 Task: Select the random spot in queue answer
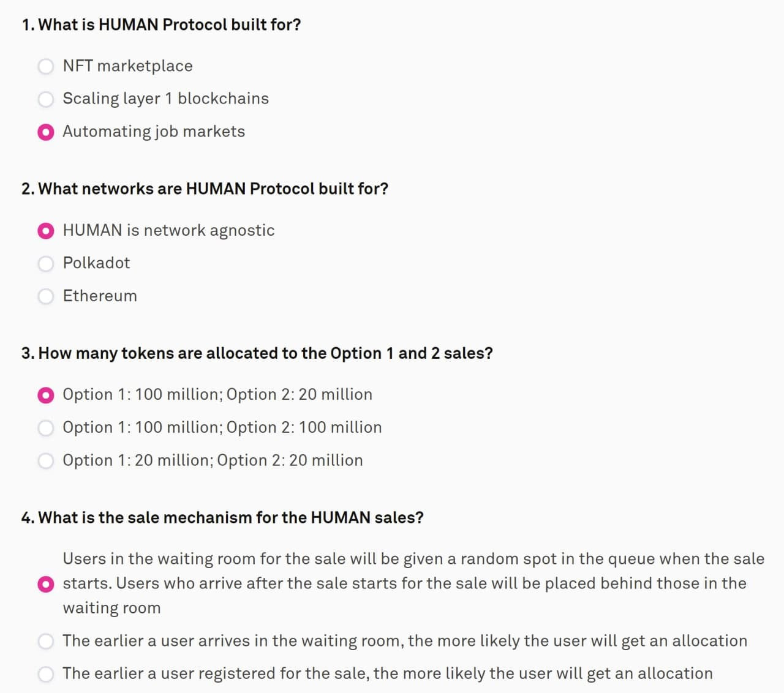(x=46, y=584)
